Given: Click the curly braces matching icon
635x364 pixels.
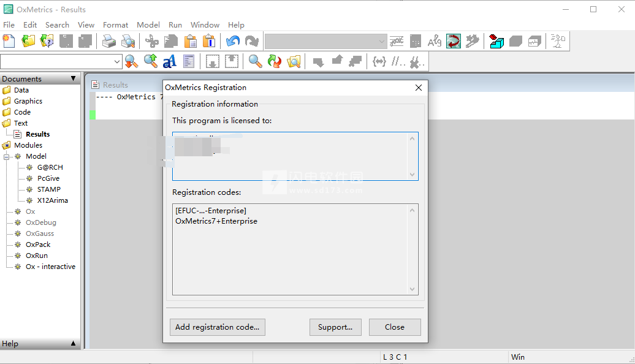Looking at the screenshot, I should (379, 61).
